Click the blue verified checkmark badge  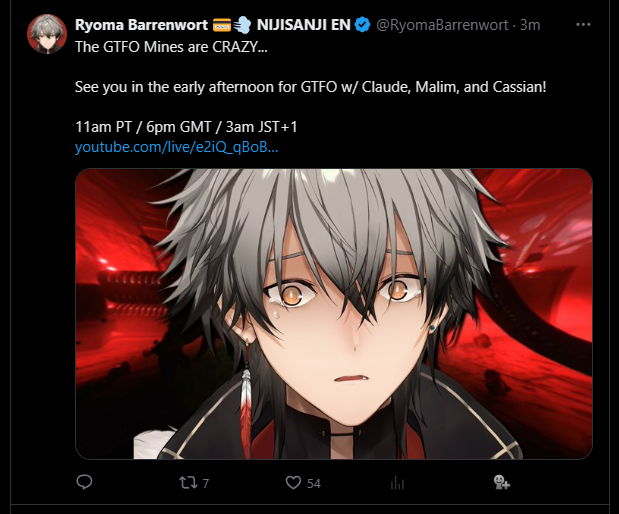362,25
